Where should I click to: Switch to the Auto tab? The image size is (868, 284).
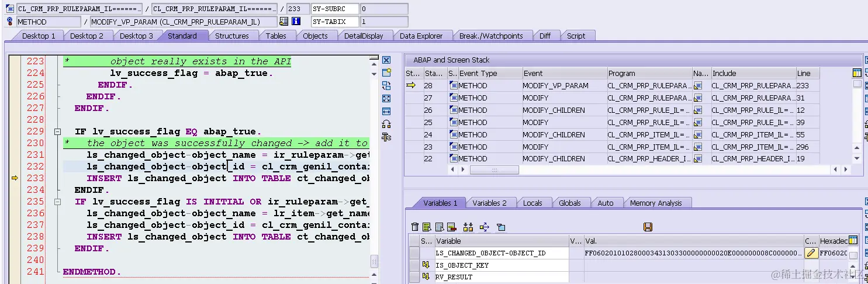point(606,203)
